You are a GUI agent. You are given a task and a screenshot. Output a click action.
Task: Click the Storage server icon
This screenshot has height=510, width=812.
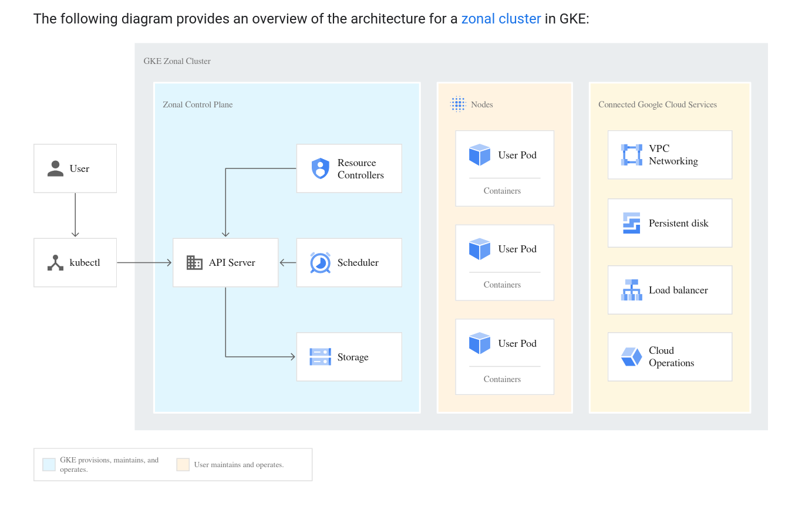click(x=320, y=357)
